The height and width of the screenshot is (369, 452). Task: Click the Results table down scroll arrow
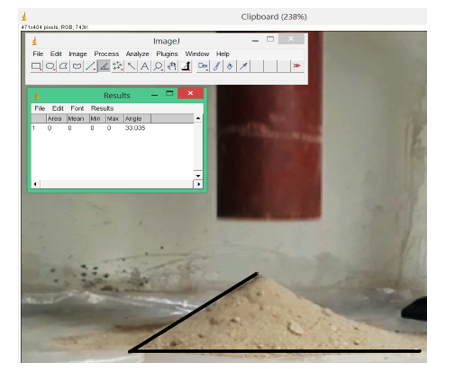click(198, 175)
